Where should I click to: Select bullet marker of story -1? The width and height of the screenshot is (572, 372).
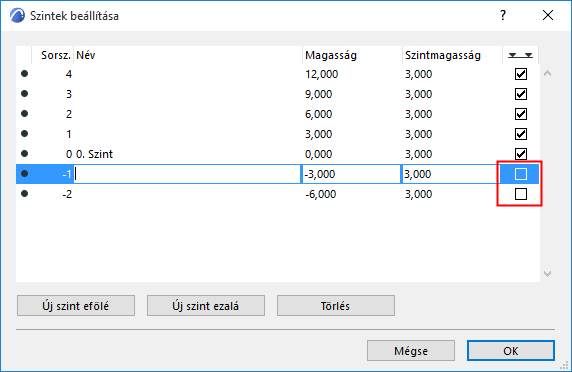click(24, 174)
